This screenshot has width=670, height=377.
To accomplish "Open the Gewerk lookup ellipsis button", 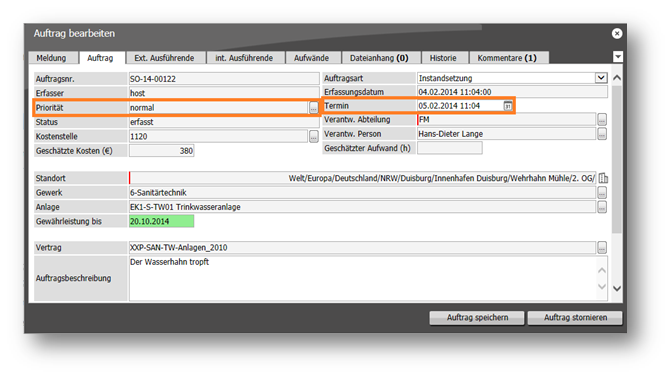I will (602, 192).
